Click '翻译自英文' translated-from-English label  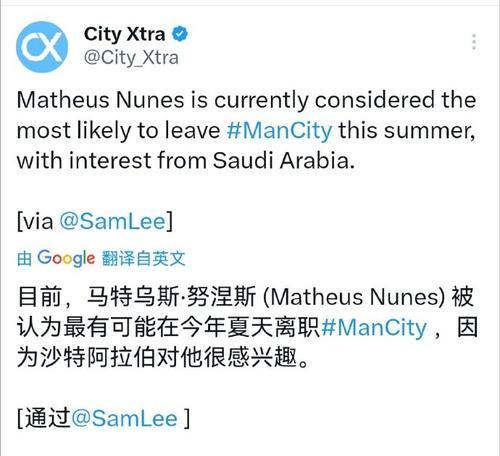(x=143, y=258)
